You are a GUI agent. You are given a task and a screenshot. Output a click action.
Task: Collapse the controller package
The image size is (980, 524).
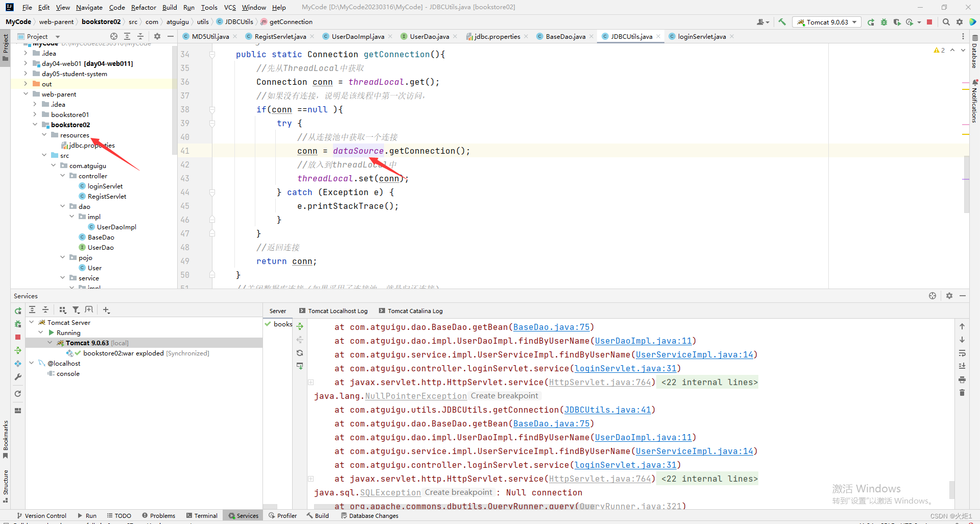[x=62, y=176]
